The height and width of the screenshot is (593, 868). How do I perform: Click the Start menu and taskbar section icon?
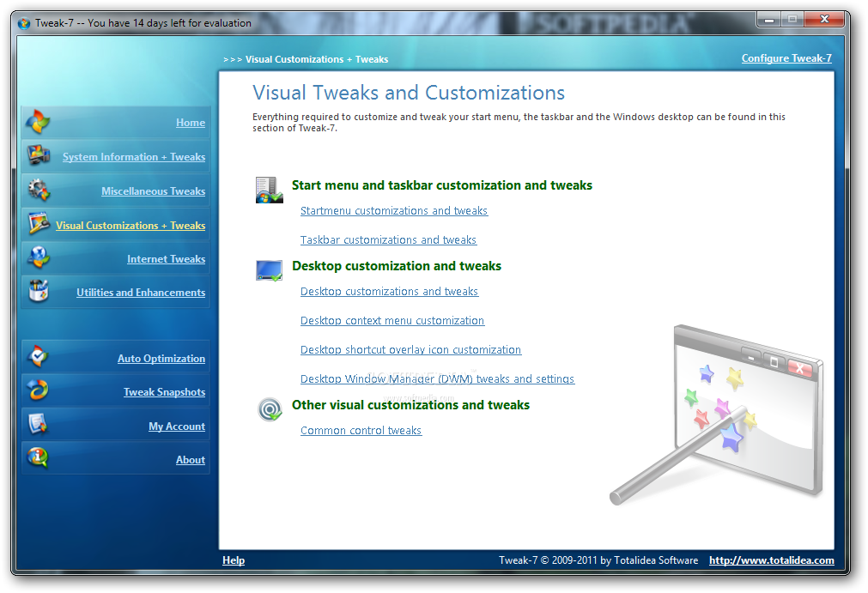tap(269, 190)
